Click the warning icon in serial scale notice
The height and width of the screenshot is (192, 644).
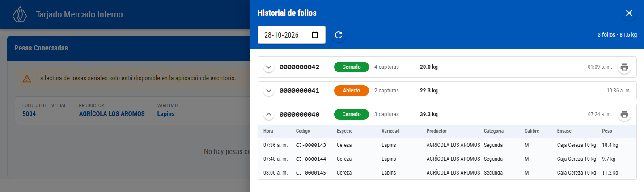coord(27,79)
